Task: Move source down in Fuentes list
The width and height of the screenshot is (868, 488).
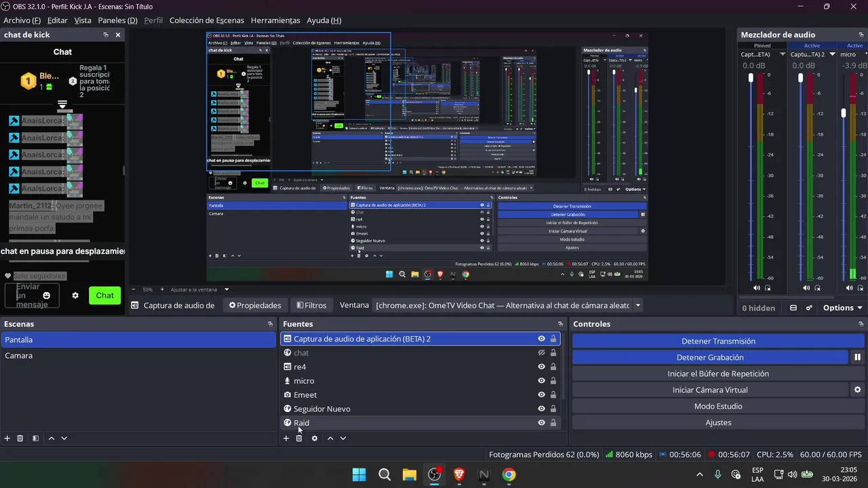Action: click(x=343, y=439)
